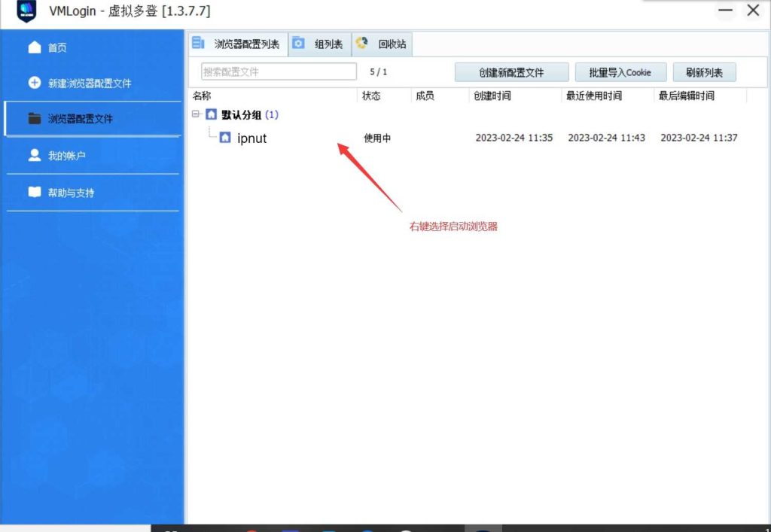Open the 回收站 tab
771x532 pixels.
click(x=384, y=44)
